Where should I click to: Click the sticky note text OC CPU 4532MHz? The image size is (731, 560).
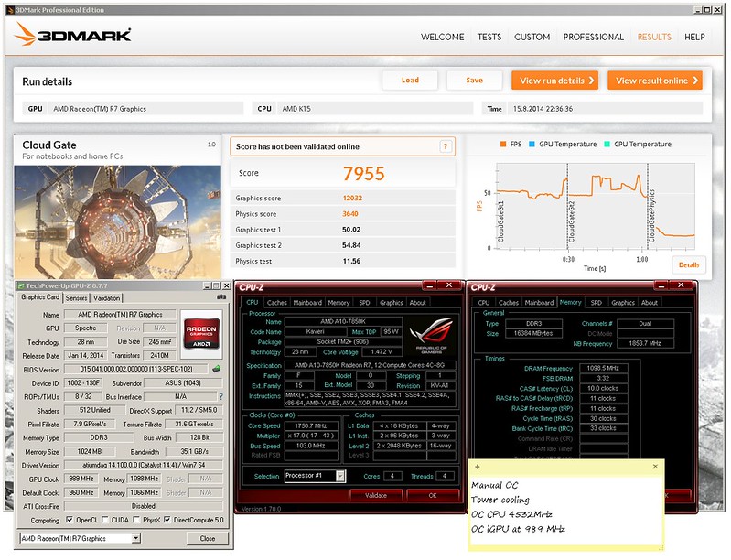coord(511,514)
